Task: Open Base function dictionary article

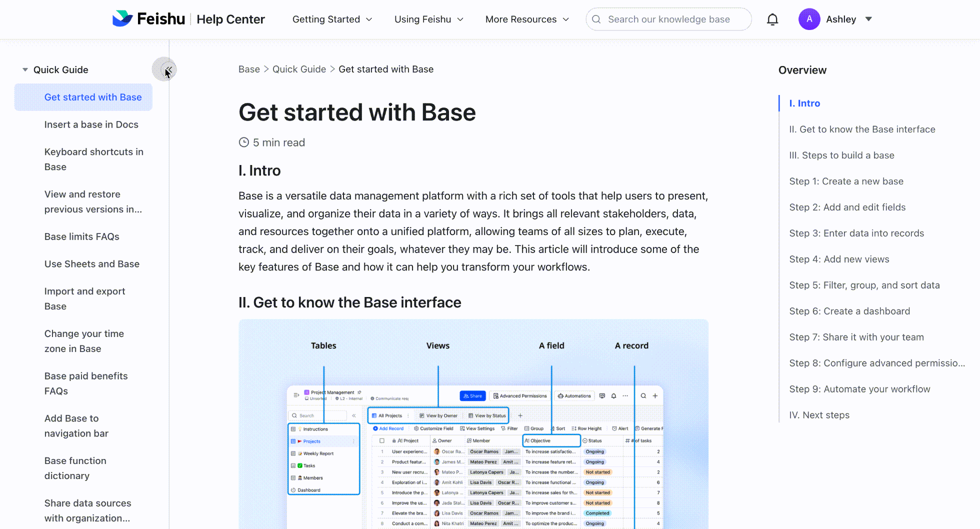Action: pyautogui.click(x=75, y=468)
